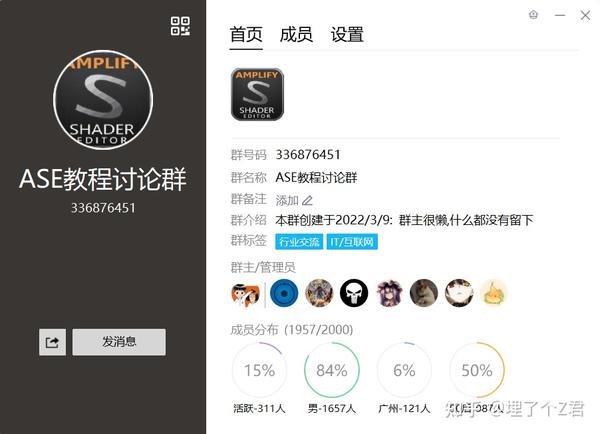Open the 设置 tab
This screenshot has height=434, width=600.
(347, 34)
